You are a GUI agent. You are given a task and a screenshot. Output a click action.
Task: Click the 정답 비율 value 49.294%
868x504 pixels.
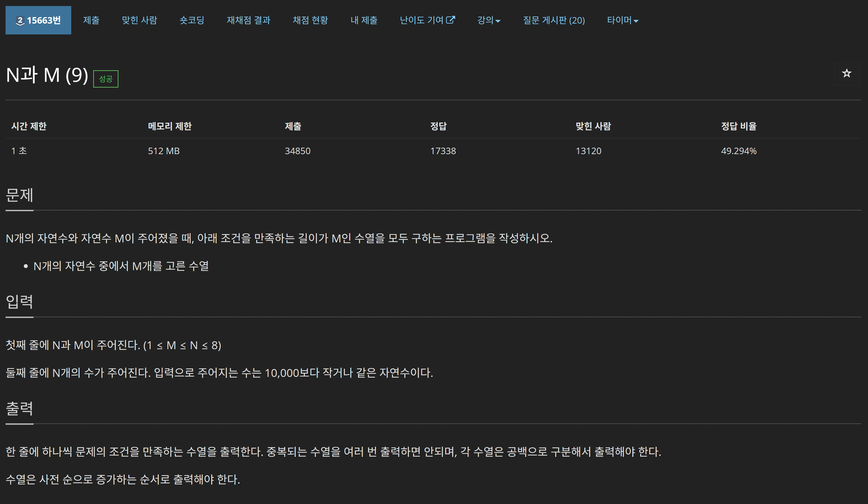point(738,151)
